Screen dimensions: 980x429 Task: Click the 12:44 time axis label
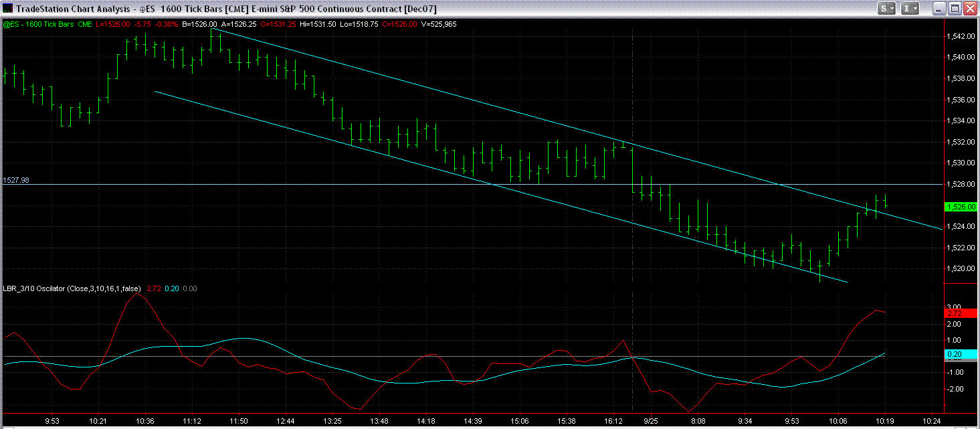[x=286, y=421]
